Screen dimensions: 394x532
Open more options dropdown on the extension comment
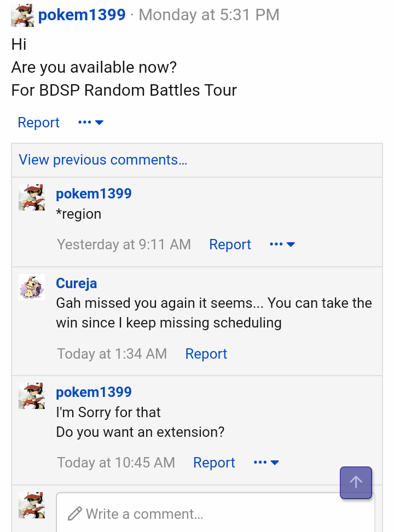click(266, 463)
